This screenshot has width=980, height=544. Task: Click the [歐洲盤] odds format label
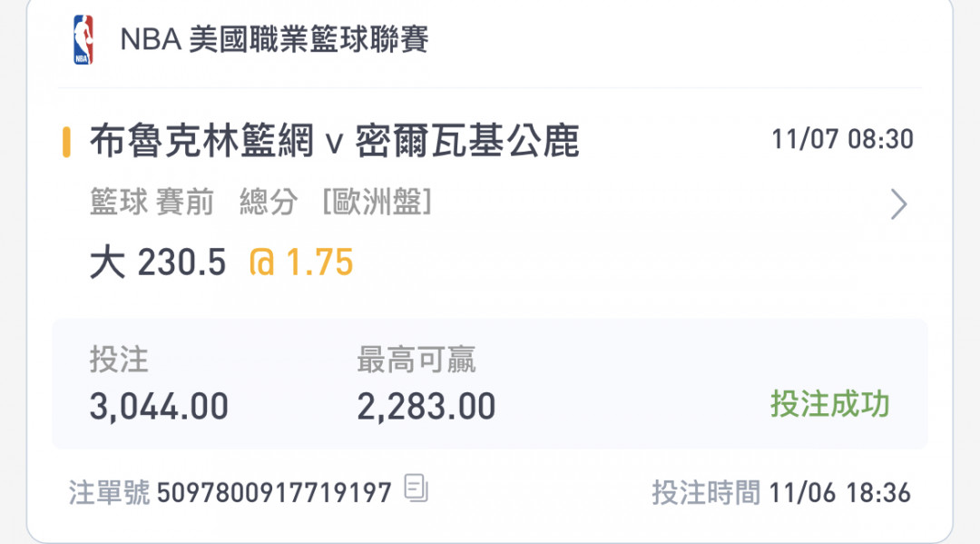point(377,202)
